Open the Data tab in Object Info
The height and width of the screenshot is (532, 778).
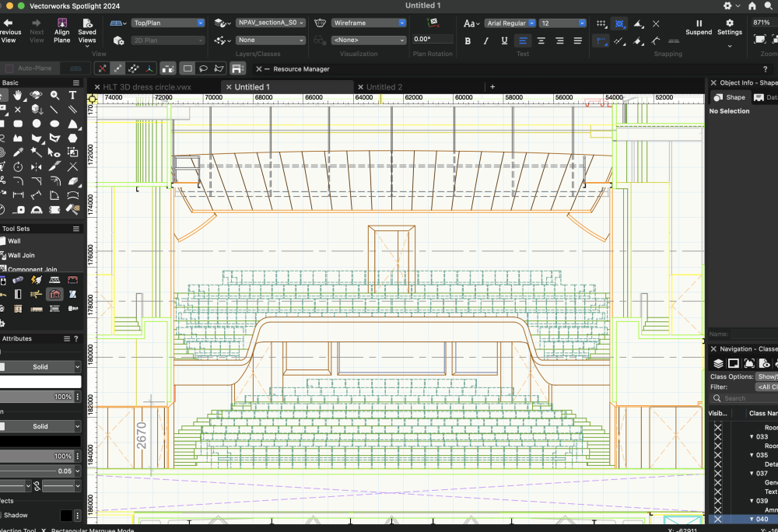pyautogui.click(x=766, y=96)
